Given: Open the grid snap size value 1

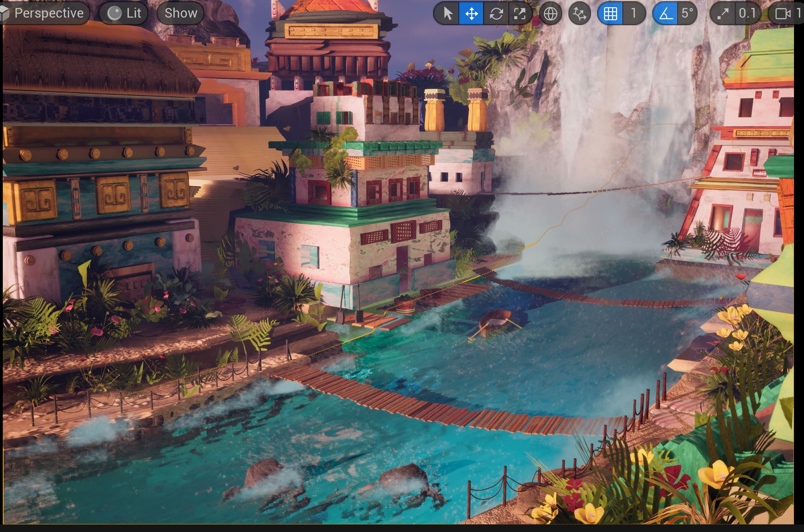Looking at the screenshot, I should click(634, 14).
